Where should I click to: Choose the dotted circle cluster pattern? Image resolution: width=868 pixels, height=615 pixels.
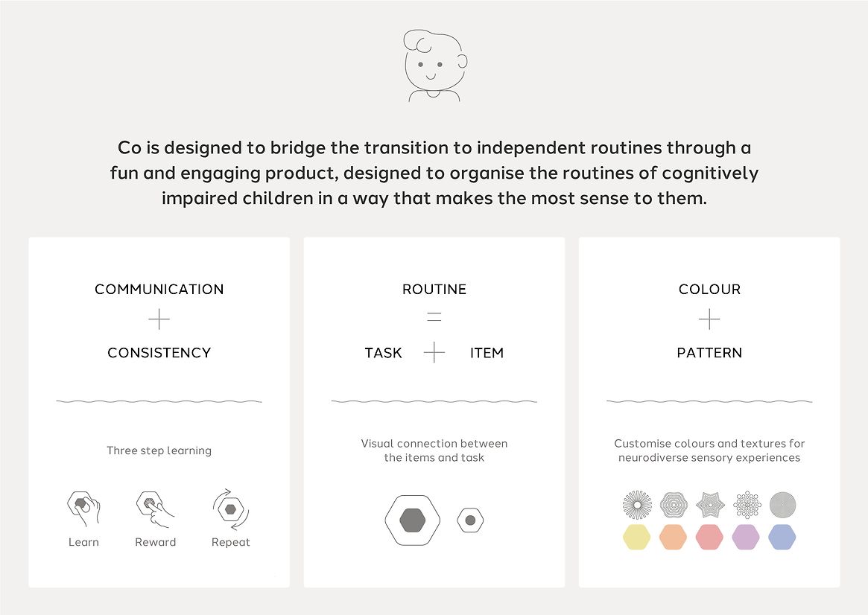747,505
